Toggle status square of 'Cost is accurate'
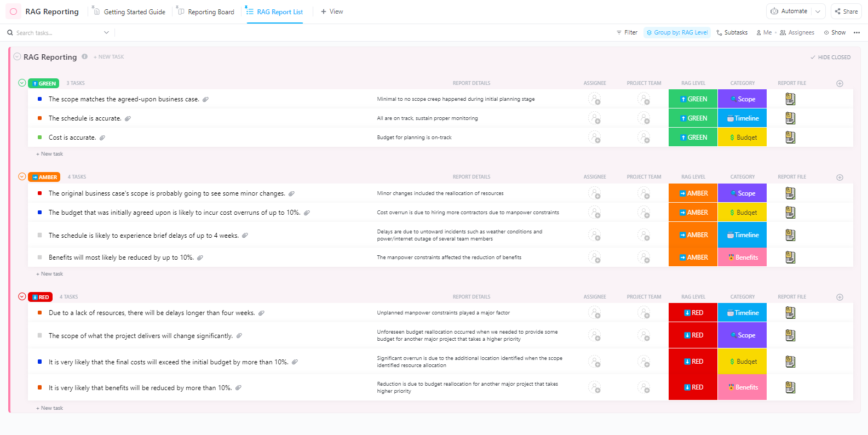This screenshot has height=435, width=868. (39, 138)
